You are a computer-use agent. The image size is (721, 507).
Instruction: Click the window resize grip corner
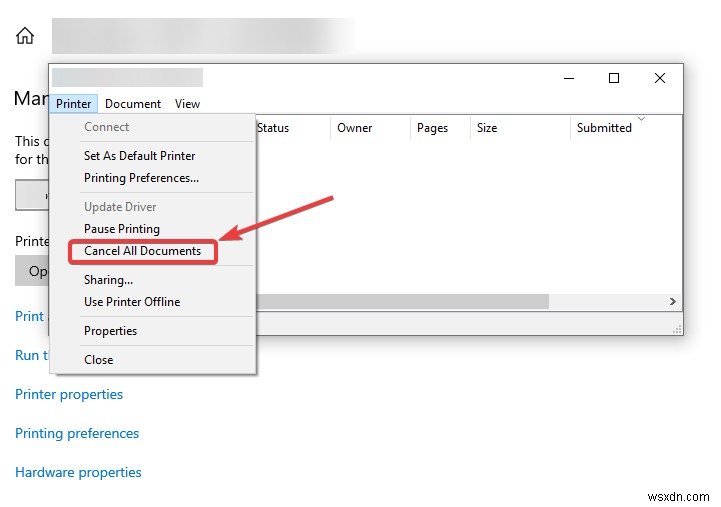677,329
